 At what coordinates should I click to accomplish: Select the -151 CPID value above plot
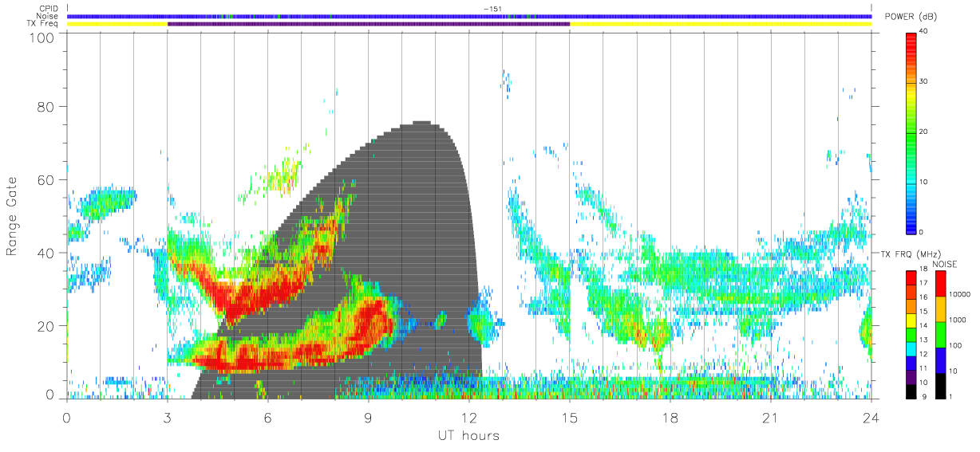point(492,9)
